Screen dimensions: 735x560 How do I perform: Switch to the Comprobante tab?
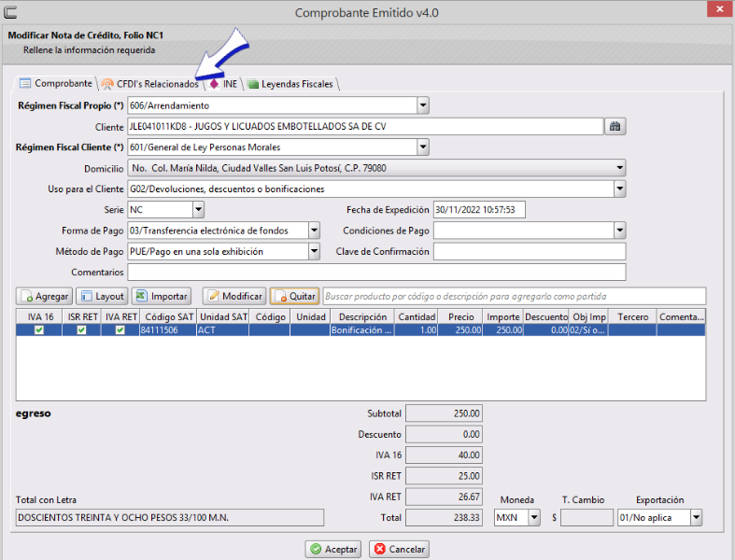tap(56, 83)
